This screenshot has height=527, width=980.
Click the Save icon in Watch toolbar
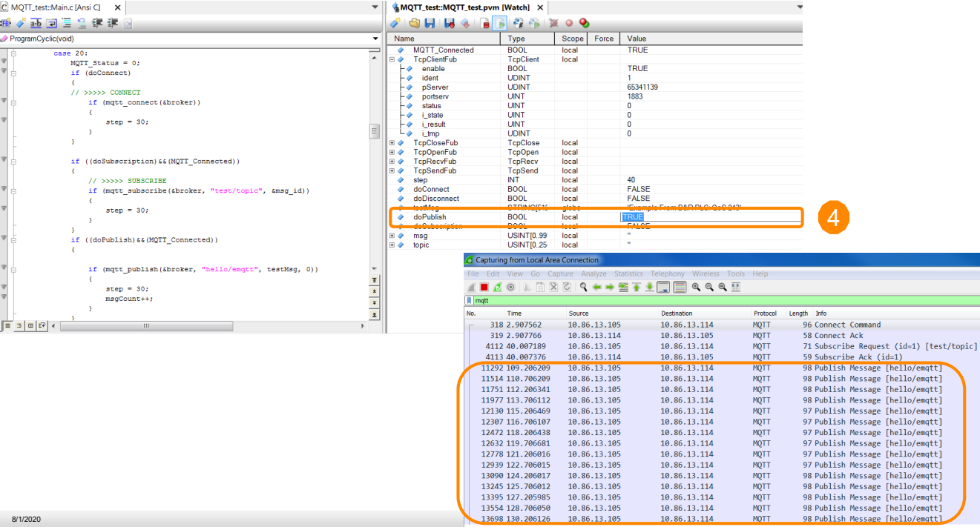pyautogui.click(x=430, y=23)
